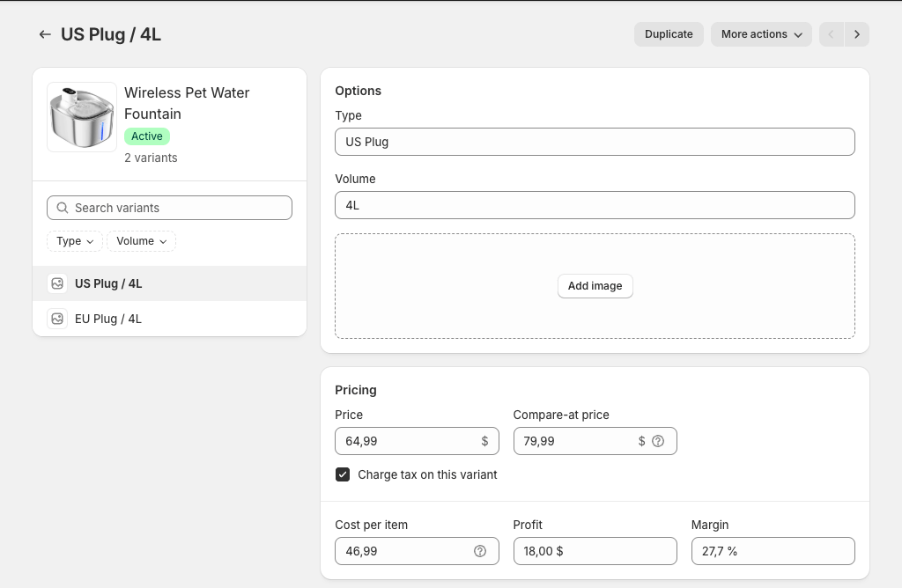Click the Duplicate button

(x=669, y=34)
